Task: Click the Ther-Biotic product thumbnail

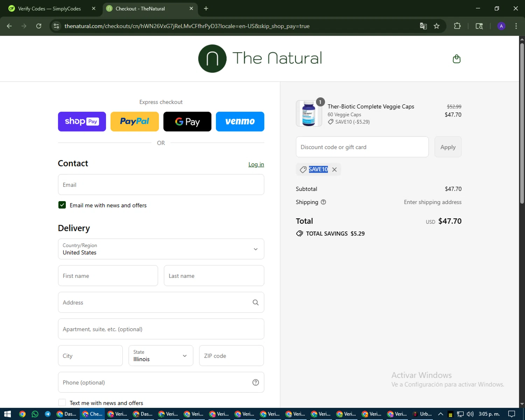Action: tap(309, 113)
